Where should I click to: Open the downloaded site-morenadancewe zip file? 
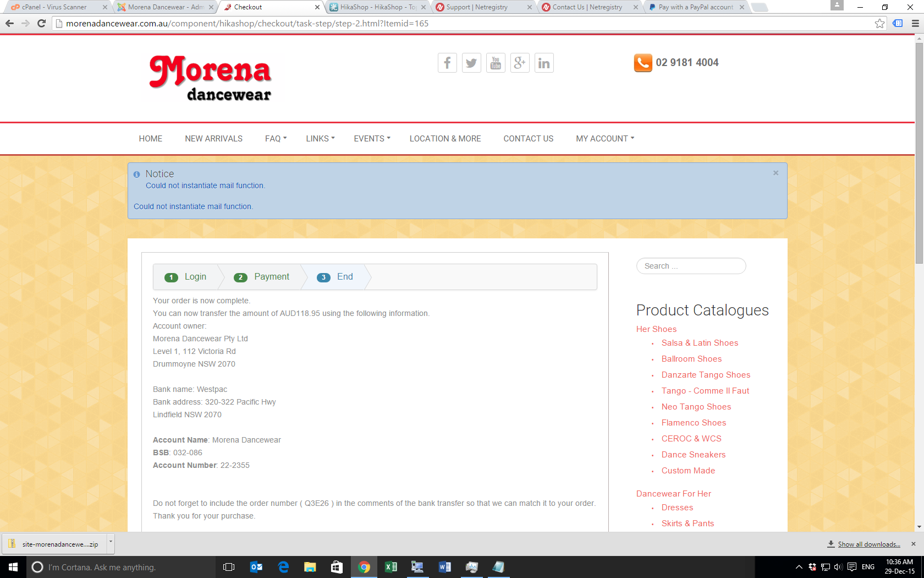point(56,544)
